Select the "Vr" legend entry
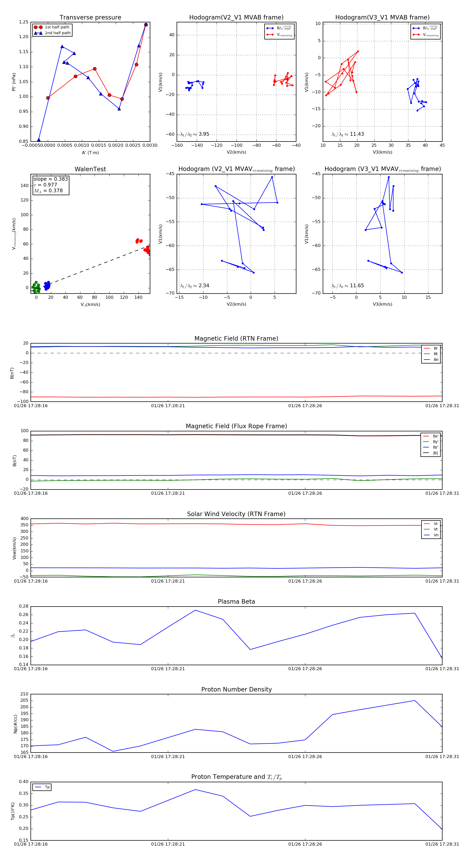 click(x=431, y=524)
